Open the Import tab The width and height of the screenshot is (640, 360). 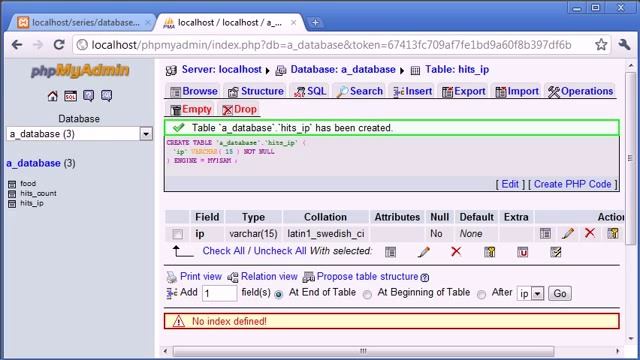coord(517,91)
